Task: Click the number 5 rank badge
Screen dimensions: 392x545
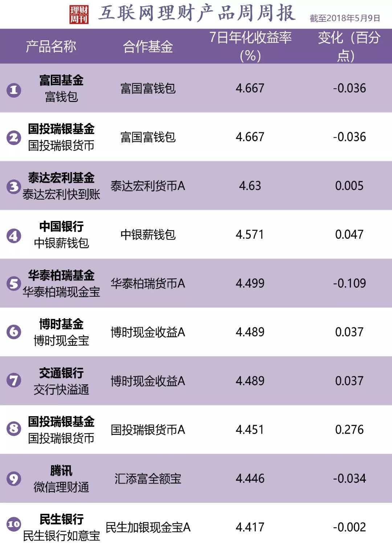Action: point(14,284)
